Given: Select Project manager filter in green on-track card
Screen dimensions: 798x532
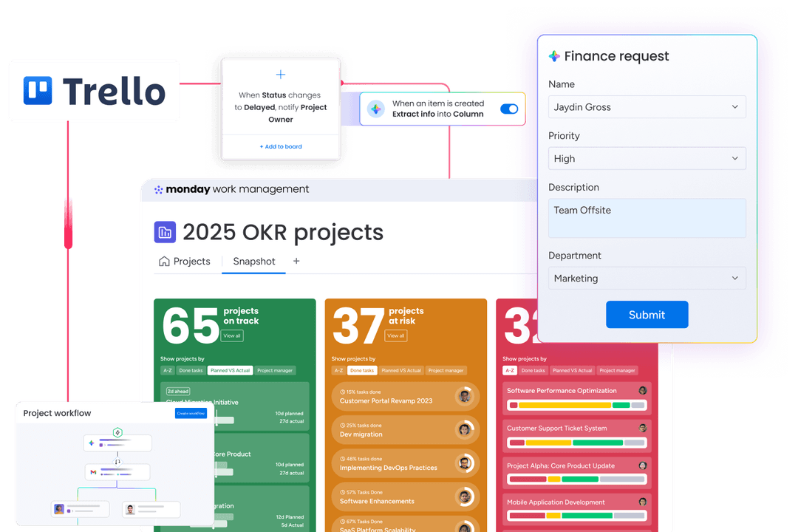Looking at the screenshot, I should [275, 371].
